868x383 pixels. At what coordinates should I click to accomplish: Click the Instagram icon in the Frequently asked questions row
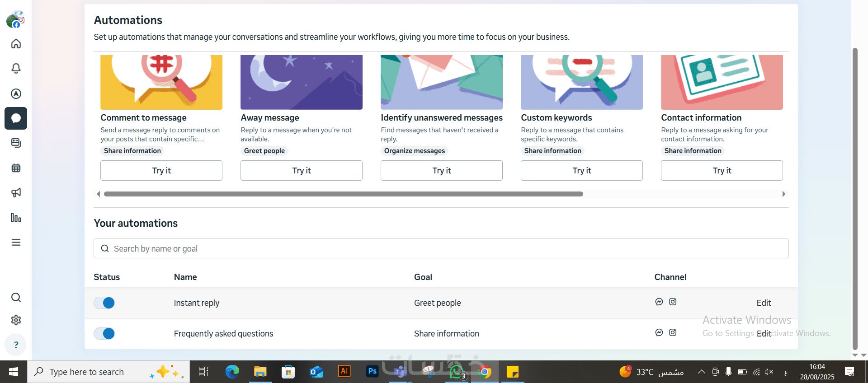(x=673, y=332)
